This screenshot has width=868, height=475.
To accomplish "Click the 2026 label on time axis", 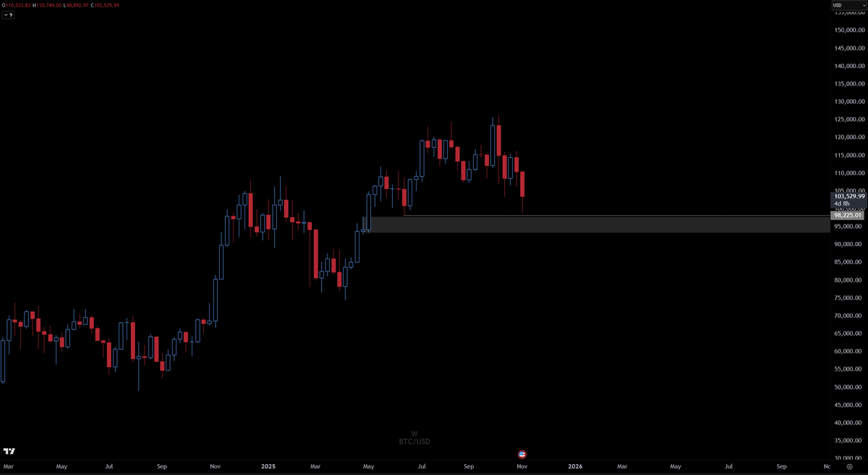I will point(576,467).
